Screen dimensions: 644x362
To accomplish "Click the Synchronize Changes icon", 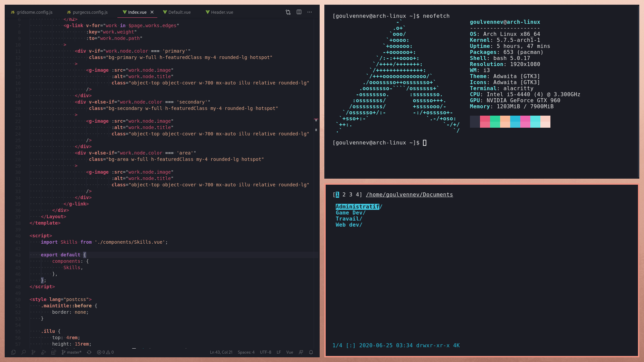I will point(89,352).
